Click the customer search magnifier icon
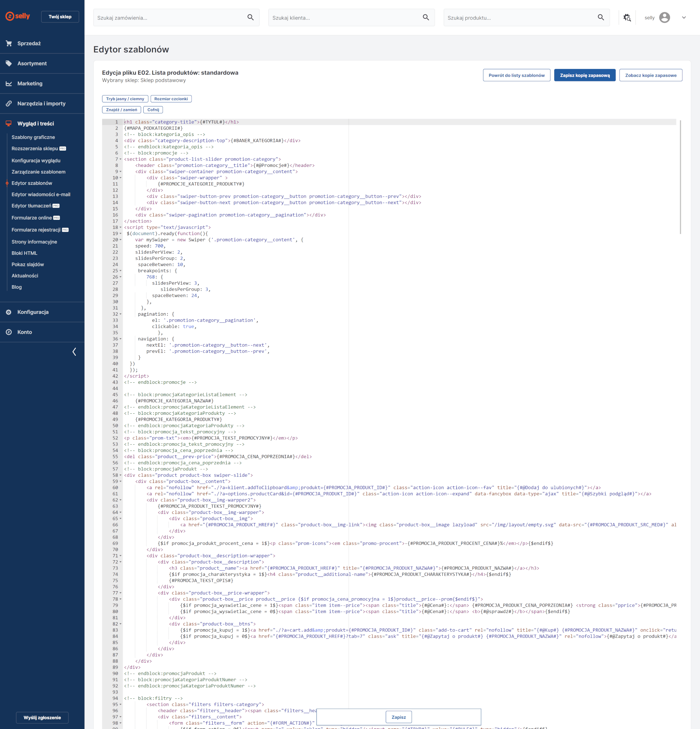 click(426, 17)
